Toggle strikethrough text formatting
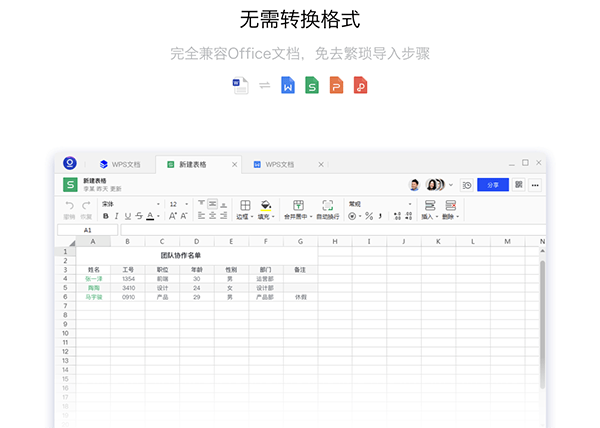Viewport: 600px width, 428px height. (x=138, y=216)
